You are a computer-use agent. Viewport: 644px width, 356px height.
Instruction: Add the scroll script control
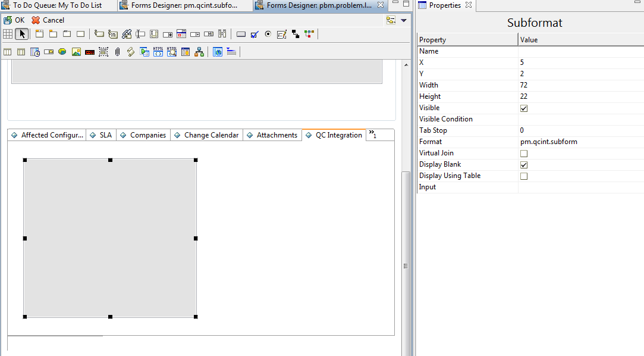tap(131, 52)
